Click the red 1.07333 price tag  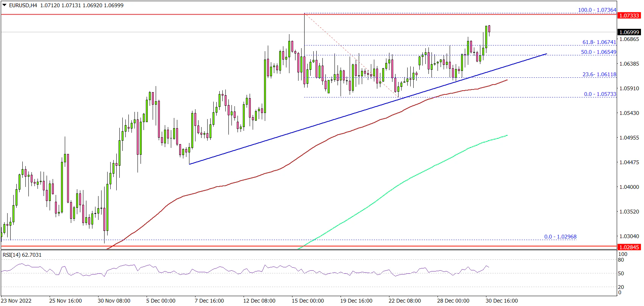point(629,16)
